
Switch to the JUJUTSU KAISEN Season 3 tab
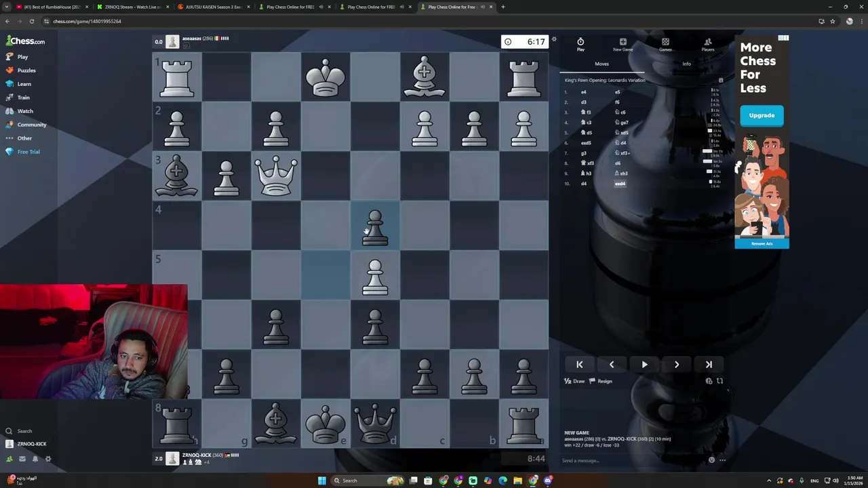[x=214, y=7]
